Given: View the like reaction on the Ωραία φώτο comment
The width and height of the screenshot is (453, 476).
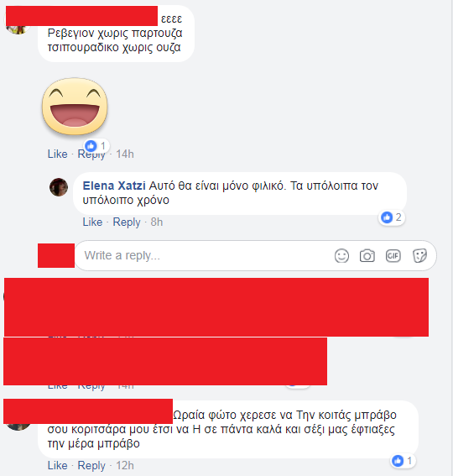Looking at the screenshot, I should tap(403, 461).
